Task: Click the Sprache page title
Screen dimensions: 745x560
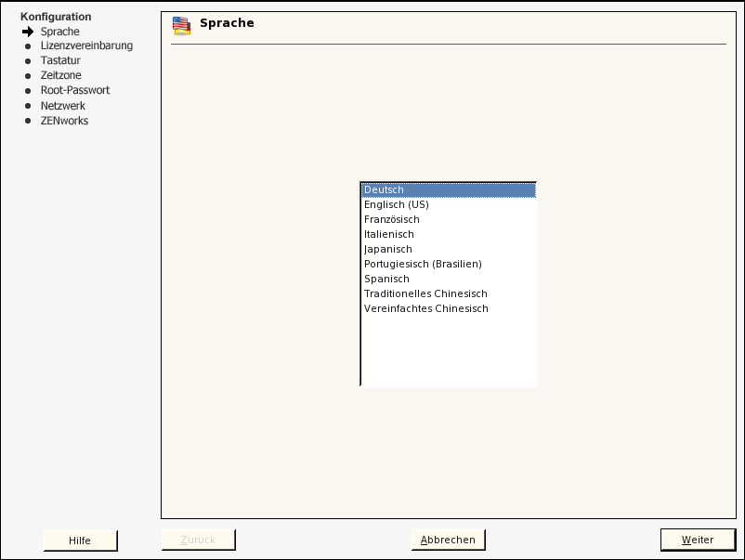Action: click(227, 23)
